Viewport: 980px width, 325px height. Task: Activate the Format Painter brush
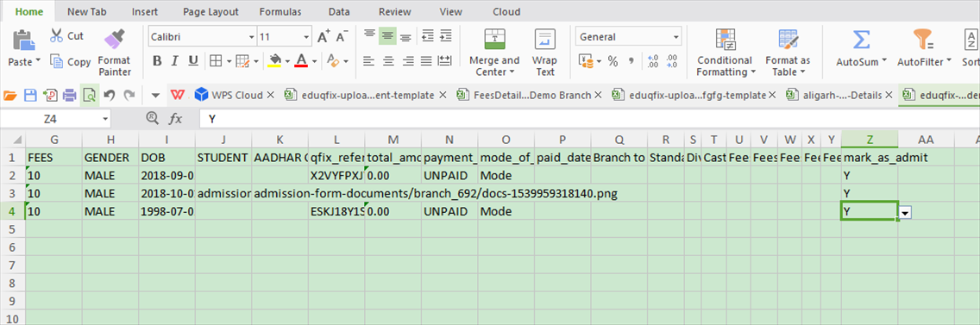[114, 40]
